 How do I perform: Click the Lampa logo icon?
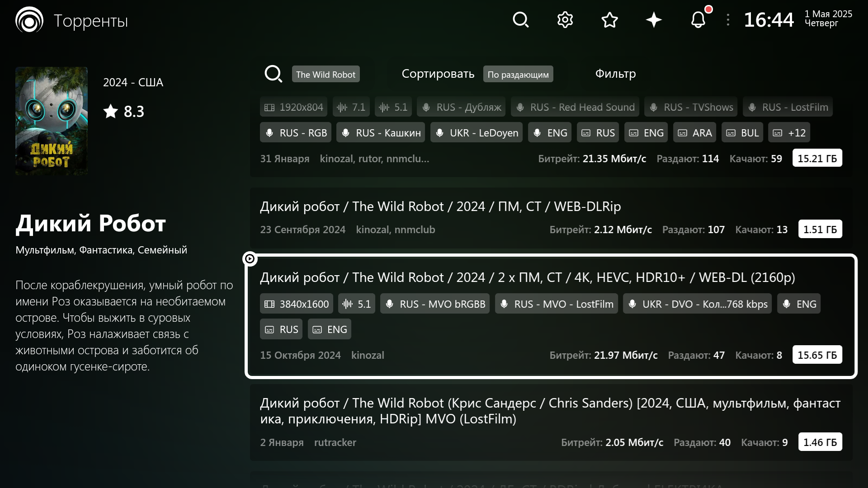29,20
